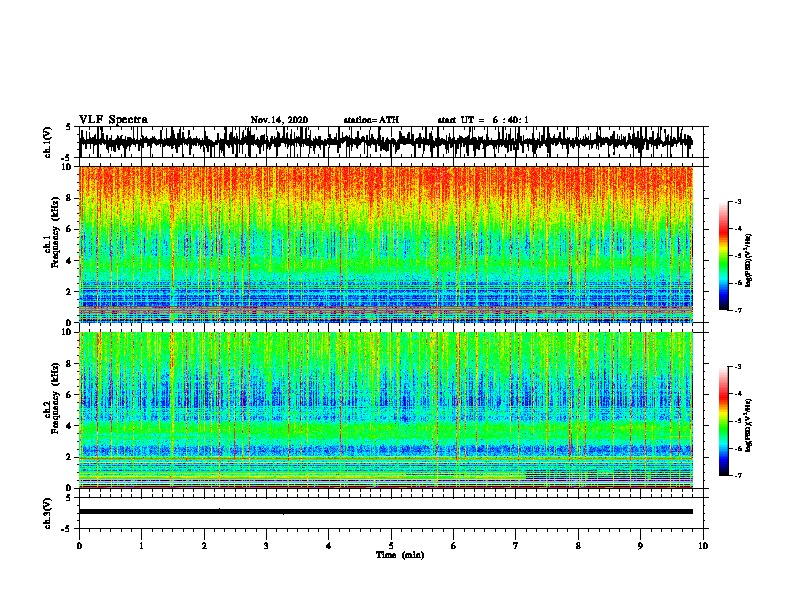Click the ch.2 frequency axis "6" tick
Screen dimensions: 792x612
point(69,395)
